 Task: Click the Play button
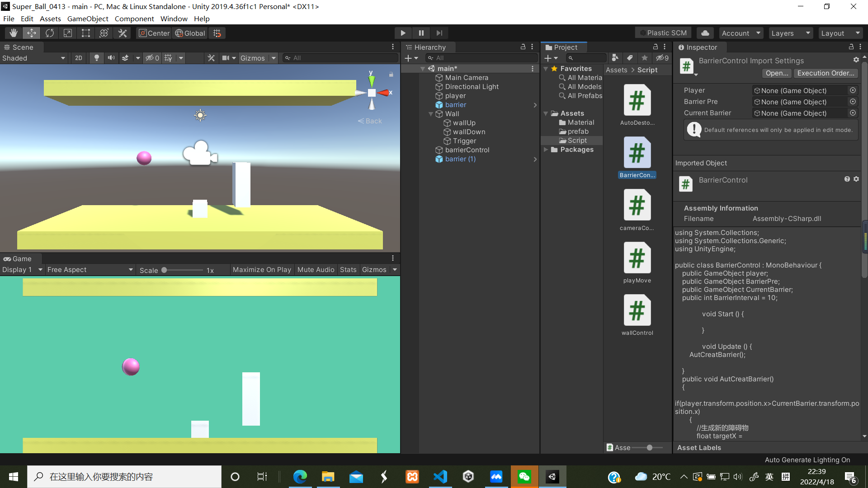point(403,33)
